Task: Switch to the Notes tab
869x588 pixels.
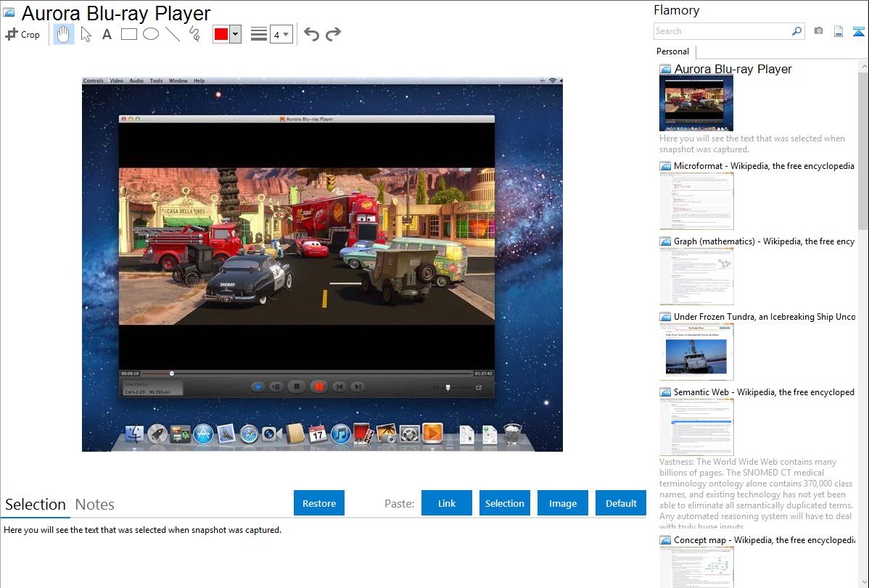Action: click(95, 505)
